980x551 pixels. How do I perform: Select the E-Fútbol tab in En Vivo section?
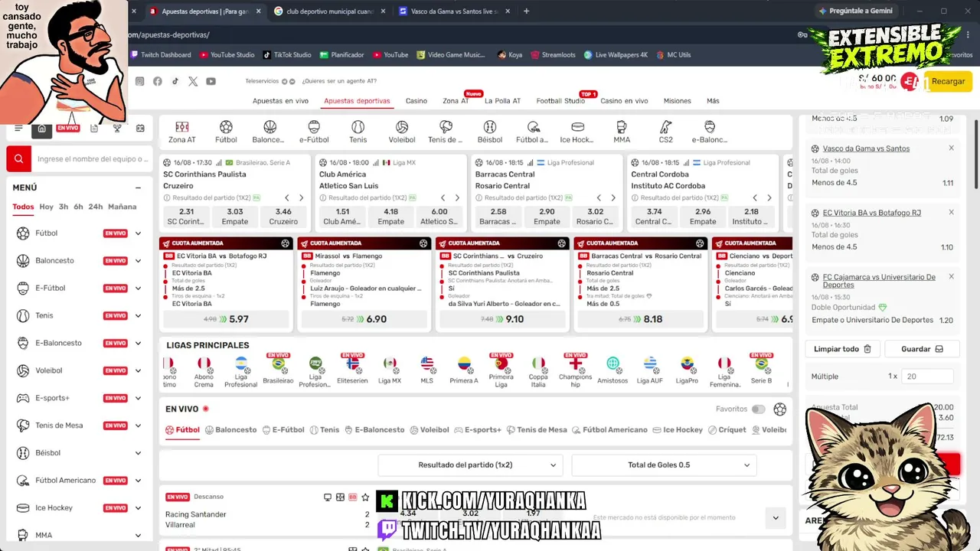283,430
